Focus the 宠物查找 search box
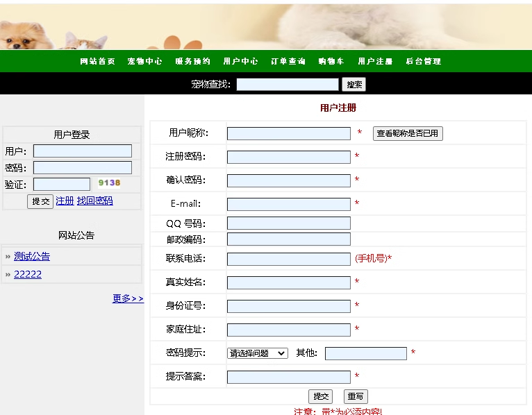Image resolution: width=532 pixels, height=415 pixels. point(288,85)
